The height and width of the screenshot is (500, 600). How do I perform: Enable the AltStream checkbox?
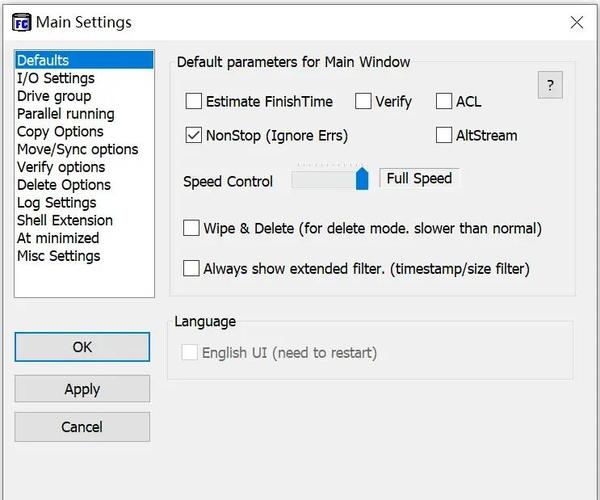[445, 135]
